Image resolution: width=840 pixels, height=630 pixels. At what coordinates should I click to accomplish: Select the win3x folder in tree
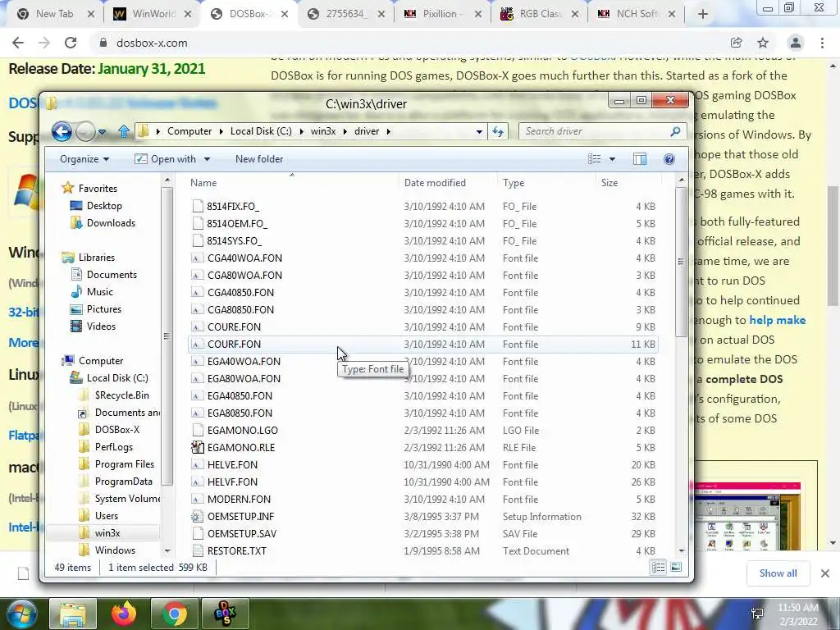(107, 533)
